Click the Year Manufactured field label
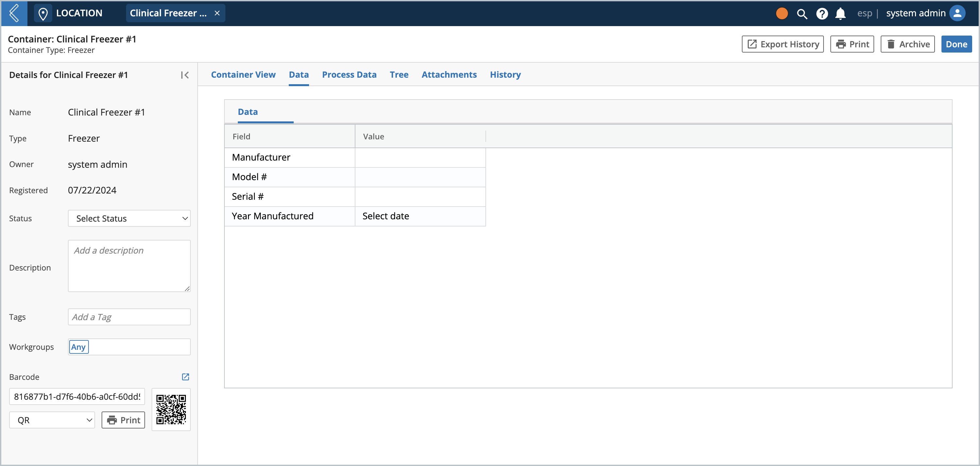This screenshot has width=980, height=466. pyautogui.click(x=273, y=216)
